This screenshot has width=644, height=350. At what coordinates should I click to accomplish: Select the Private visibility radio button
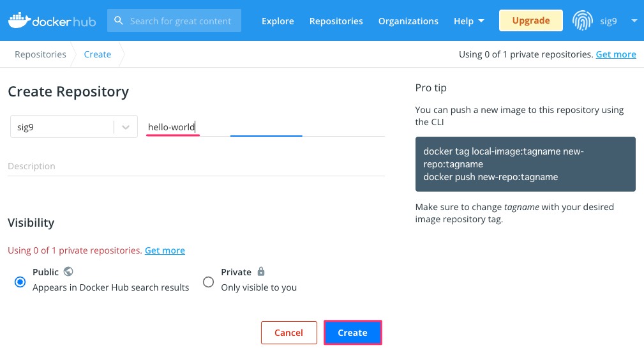pyautogui.click(x=208, y=282)
